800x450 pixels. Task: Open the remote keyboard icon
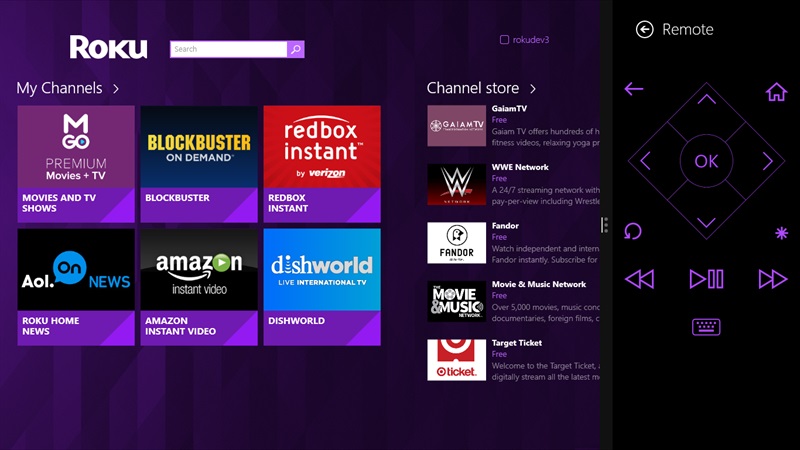706,327
